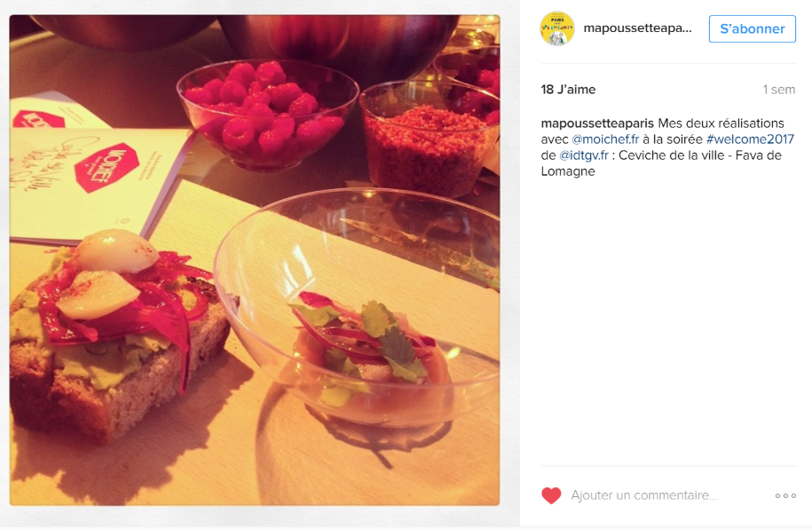Open the three-dot more options menu
Viewport: 812px width, 530px height.
coord(785,495)
